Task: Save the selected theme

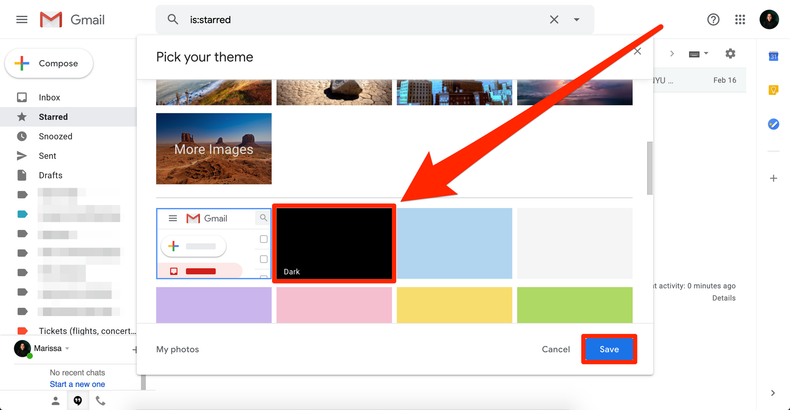Action: coord(609,349)
